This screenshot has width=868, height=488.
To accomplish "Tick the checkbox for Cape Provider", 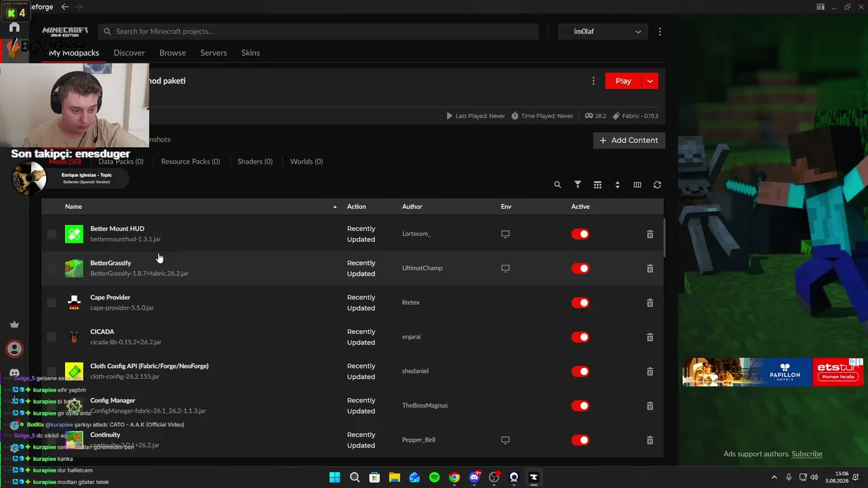I will click(52, 303).
